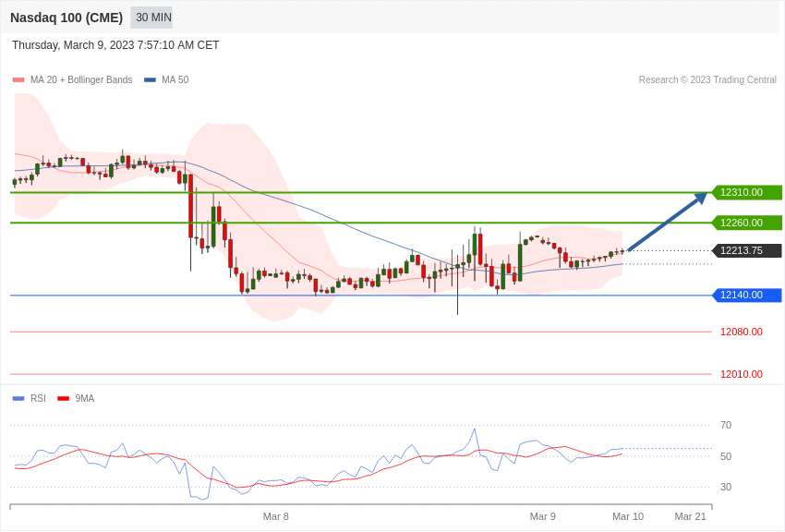
Task: Click the 12010.00 support level label
Action: tap(742, 374)
